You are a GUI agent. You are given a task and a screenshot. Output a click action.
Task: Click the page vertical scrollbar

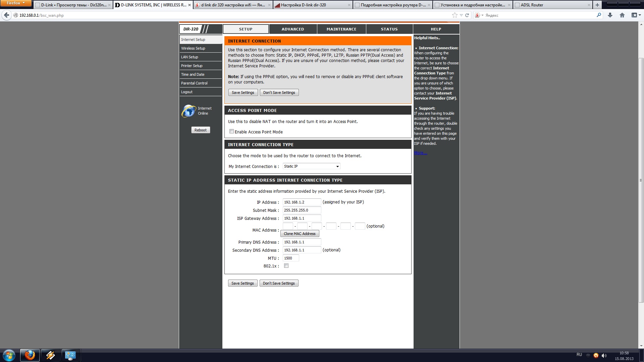[641, 180]
